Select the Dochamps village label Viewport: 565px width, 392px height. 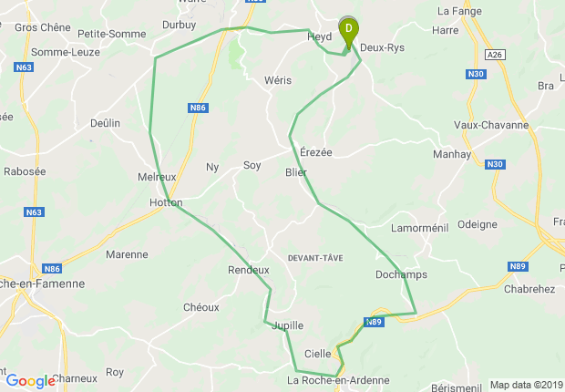[x=401, y=274]
